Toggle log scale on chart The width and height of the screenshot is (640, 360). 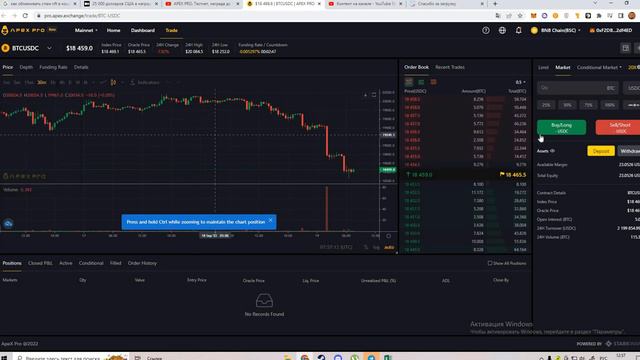[x=376, y=247]
